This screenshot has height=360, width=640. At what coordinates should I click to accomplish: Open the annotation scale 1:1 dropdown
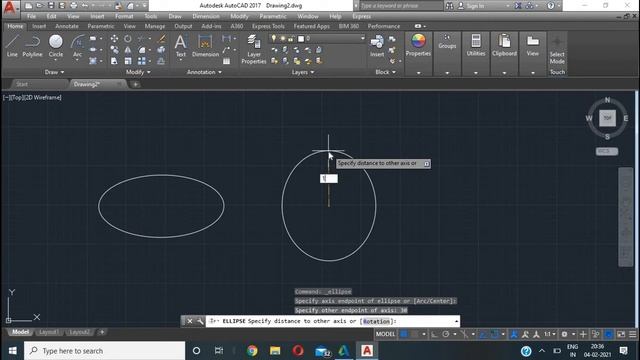click(x=550, y=334)
